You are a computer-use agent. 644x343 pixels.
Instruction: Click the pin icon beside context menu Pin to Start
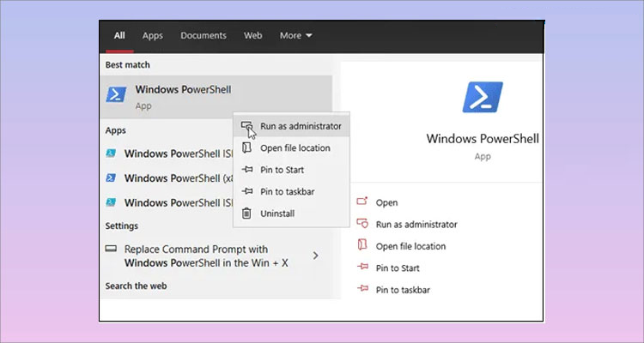coord(246,170)
